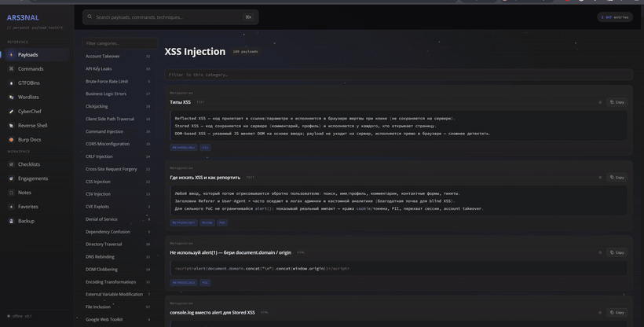Star the "Где искать XSS и как репортить" card
The image size is (644, 327).
coord(600,178)
